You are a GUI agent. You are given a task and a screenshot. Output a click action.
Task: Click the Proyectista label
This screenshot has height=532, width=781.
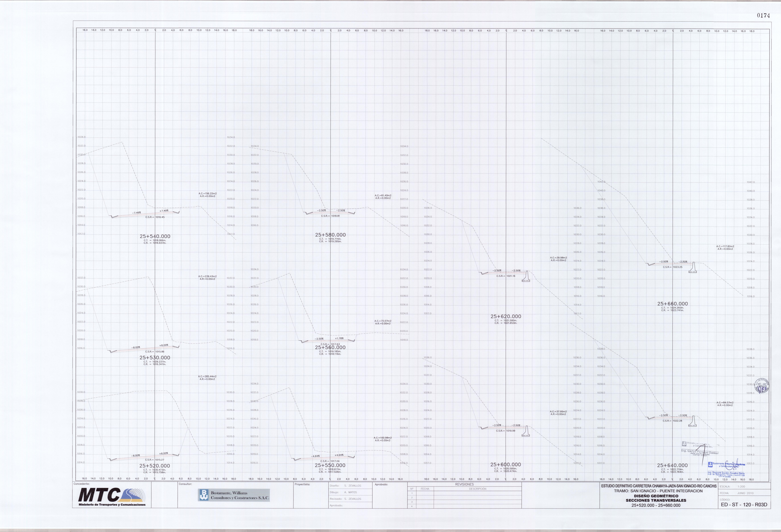point(302,484)
